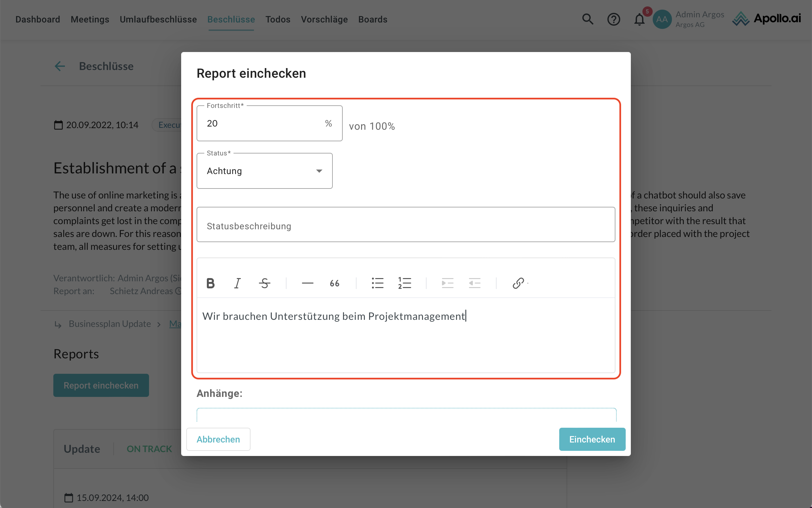Open the Admin Argos profile menu
812x508 pixels.
point(689,19)
